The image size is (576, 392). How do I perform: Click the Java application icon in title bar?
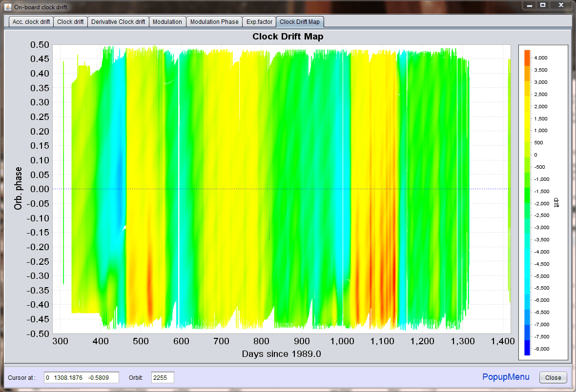(7, 7)
